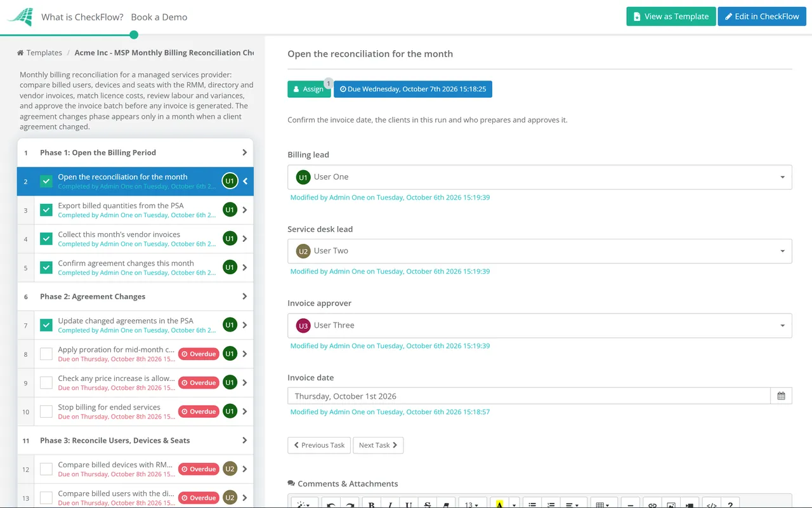Screen dimensions: 812x508
Task: Check off 'Apply proration for mid-month' task
Action: tap(46, 354)
